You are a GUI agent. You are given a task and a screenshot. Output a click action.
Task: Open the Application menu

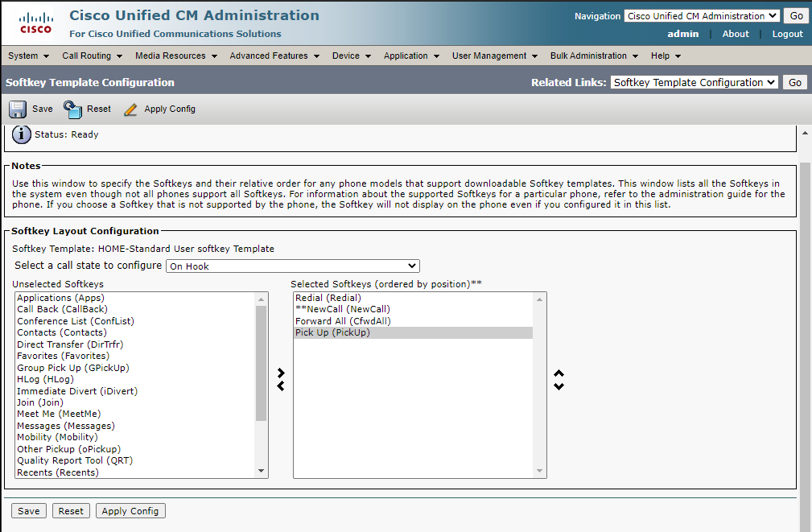pyautogui.click(x=411, y=56)
